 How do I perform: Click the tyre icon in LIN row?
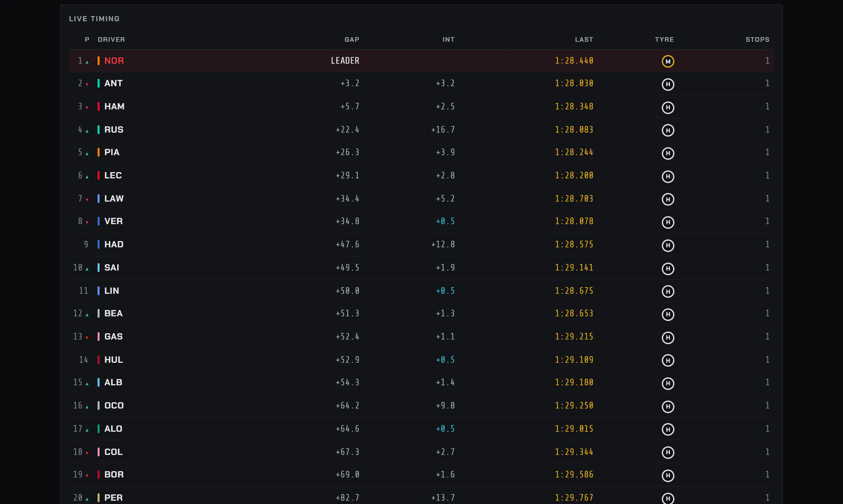(668, 291)
